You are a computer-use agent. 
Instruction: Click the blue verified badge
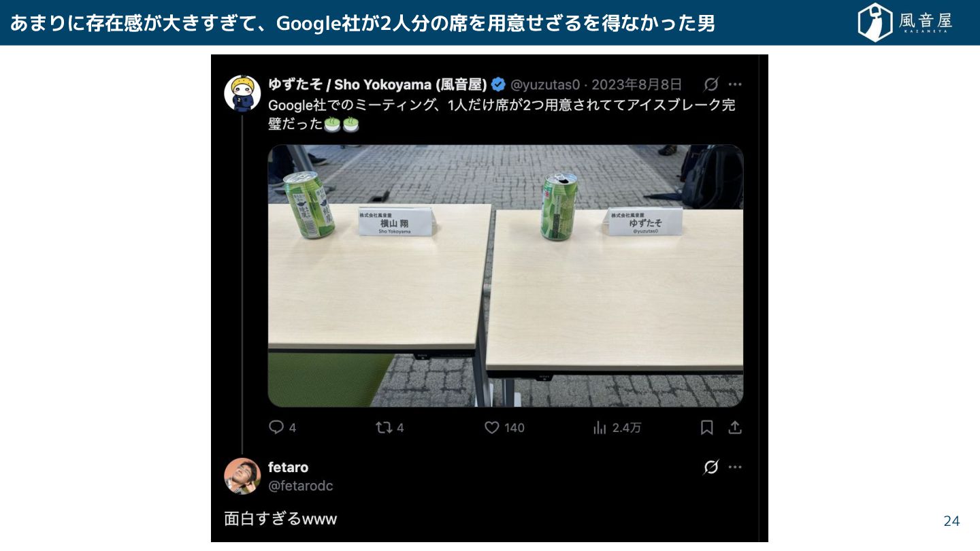click(x=498, y=84)
